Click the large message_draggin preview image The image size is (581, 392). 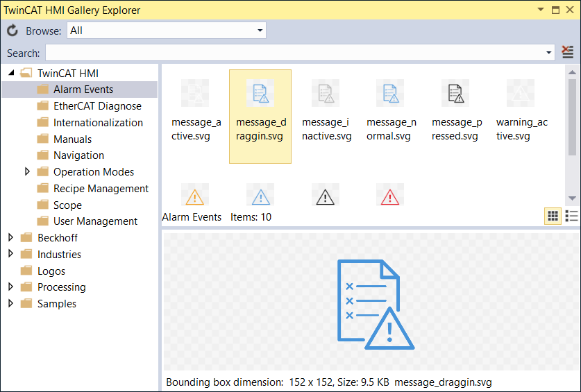click(376, 305)
